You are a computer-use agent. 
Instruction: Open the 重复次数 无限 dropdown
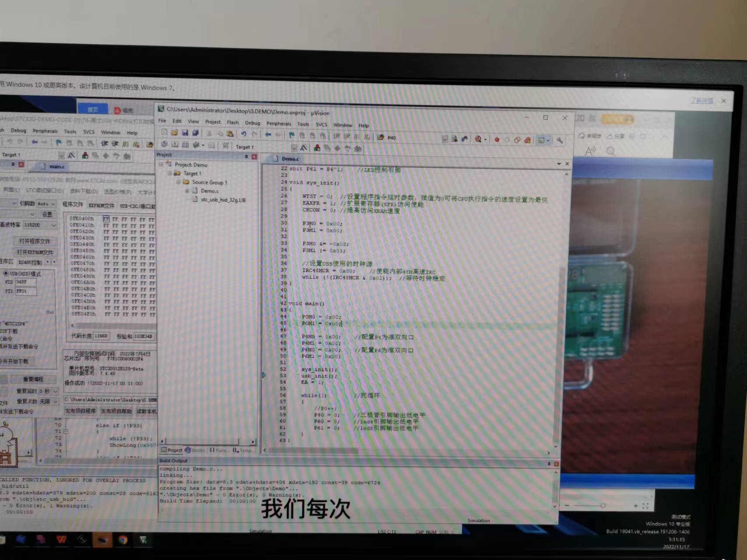[x=55, y=401]
